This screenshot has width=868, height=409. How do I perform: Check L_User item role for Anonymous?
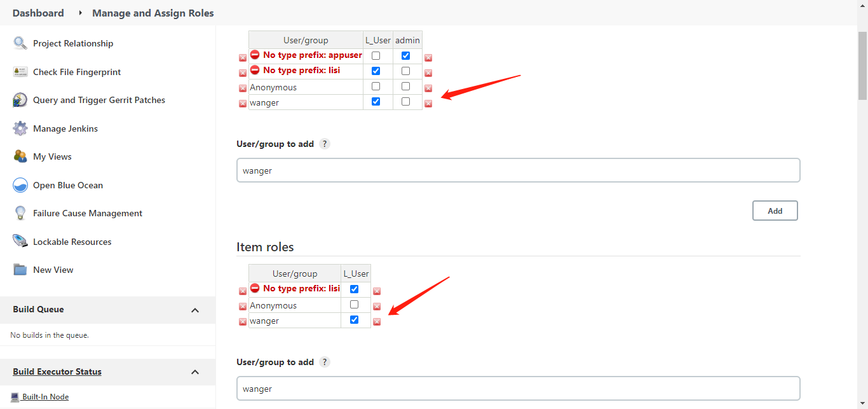point(355,305)
